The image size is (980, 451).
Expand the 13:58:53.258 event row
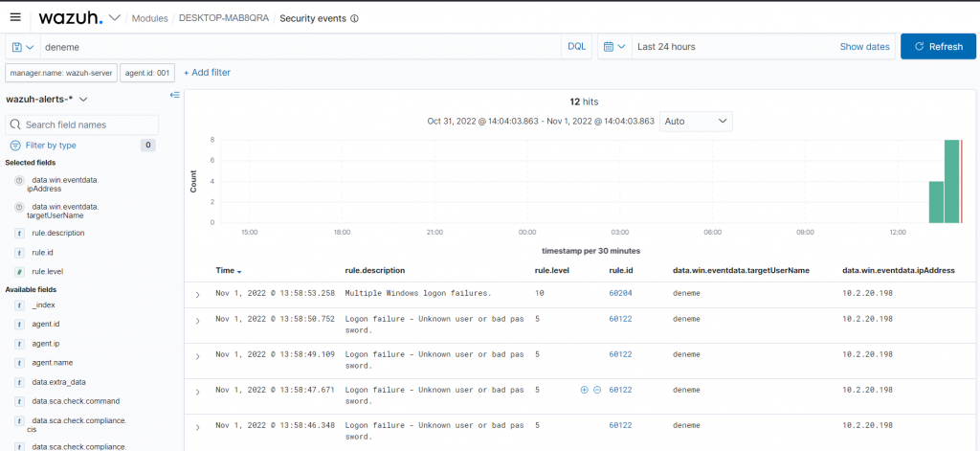197,295
